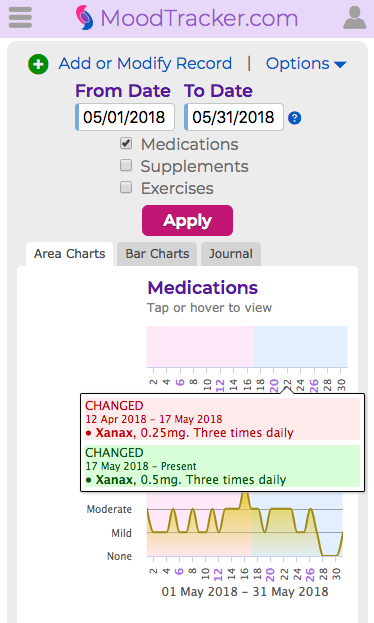
Task: Switch to the Bar Charts tab
Action: click(157, 254)
